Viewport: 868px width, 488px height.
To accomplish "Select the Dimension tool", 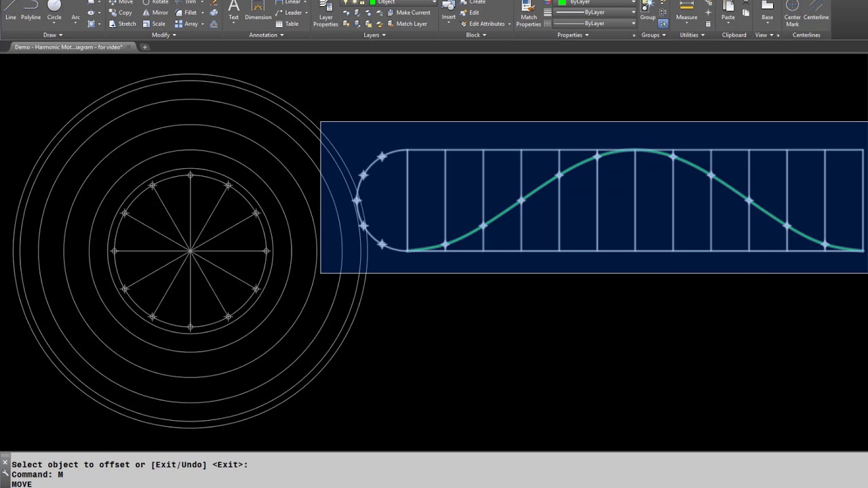I will [x=258, y=10].
